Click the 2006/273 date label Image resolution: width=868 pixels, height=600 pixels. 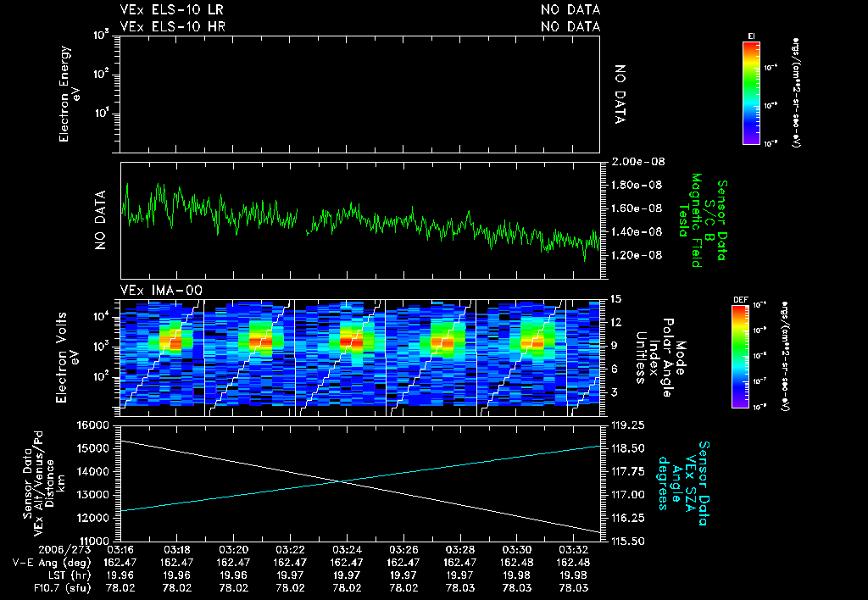pyautogui.click(x=64, y=550)
